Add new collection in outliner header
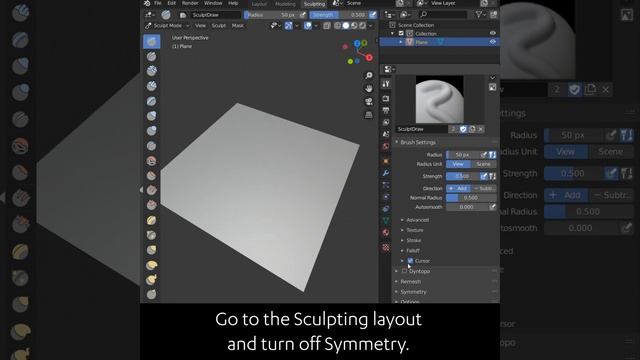Screen dimensions: 640x360 493,15
